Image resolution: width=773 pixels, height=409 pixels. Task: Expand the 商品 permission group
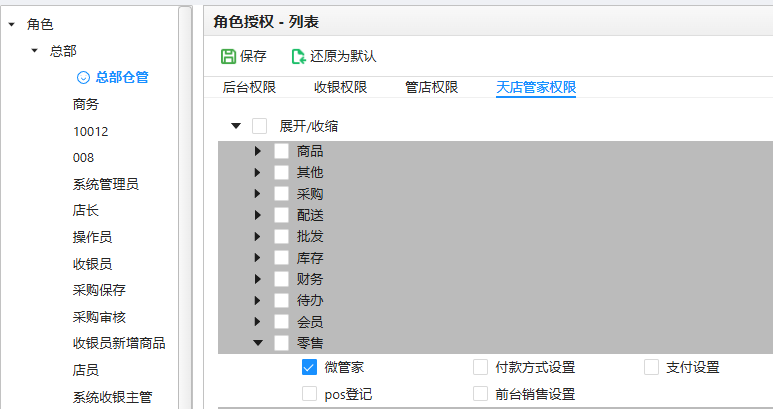(257, 151)
